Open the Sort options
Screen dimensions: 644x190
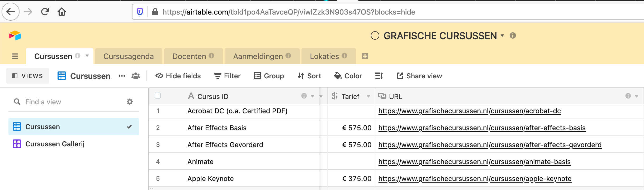click(x=309, y=76)
